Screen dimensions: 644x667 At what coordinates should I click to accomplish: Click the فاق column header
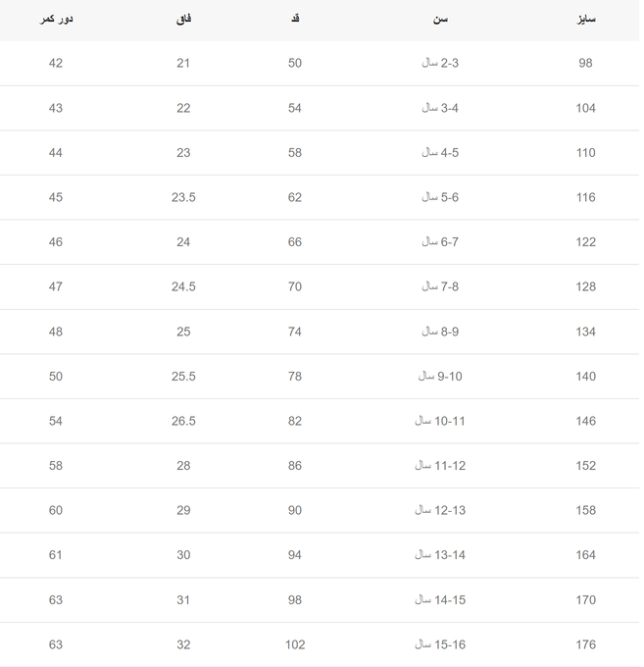(x=183, y=20)
